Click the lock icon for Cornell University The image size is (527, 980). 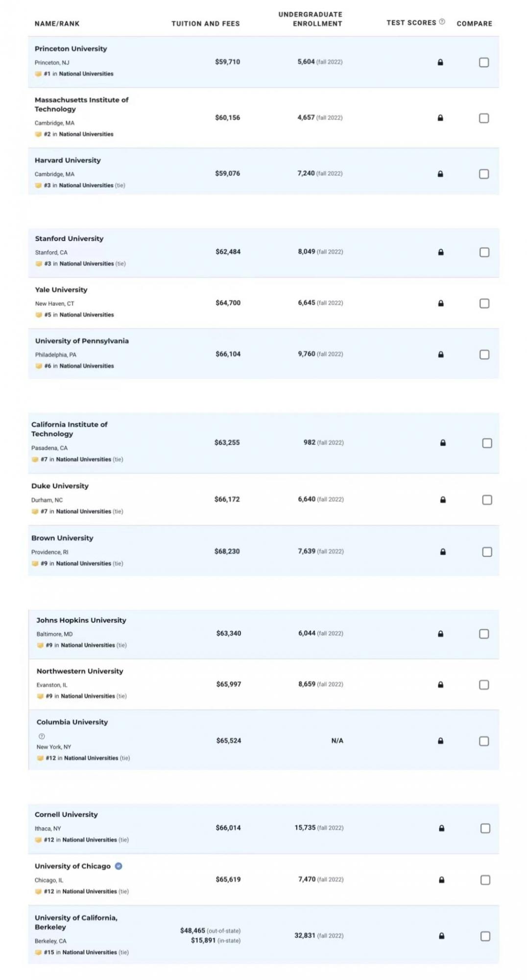point(441,828)
